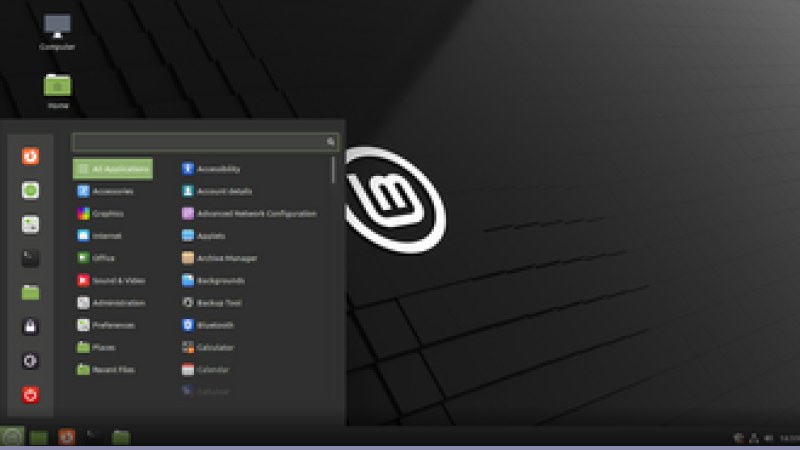Open System Settings from the favorites sidebar
Image resolution: width=800 pixels, height=450 pixels.
30,224
